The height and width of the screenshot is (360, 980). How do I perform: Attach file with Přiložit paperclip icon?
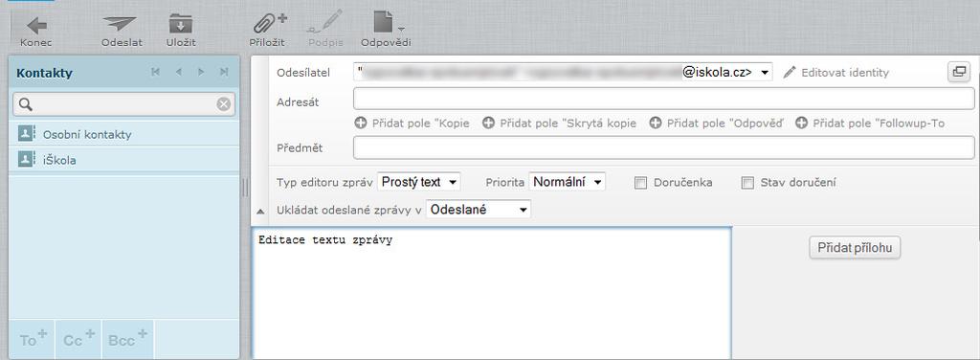(x=269, y=23)
